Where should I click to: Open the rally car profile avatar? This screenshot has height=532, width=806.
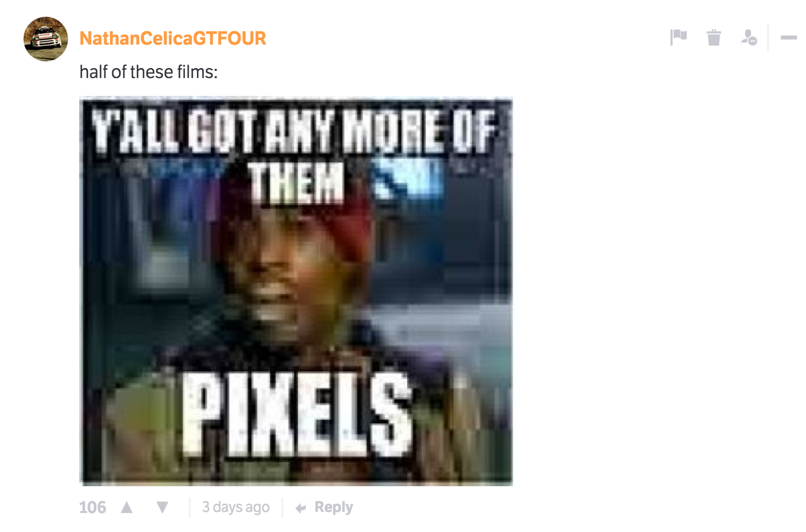pyautogui.click(x=46, y=39)
